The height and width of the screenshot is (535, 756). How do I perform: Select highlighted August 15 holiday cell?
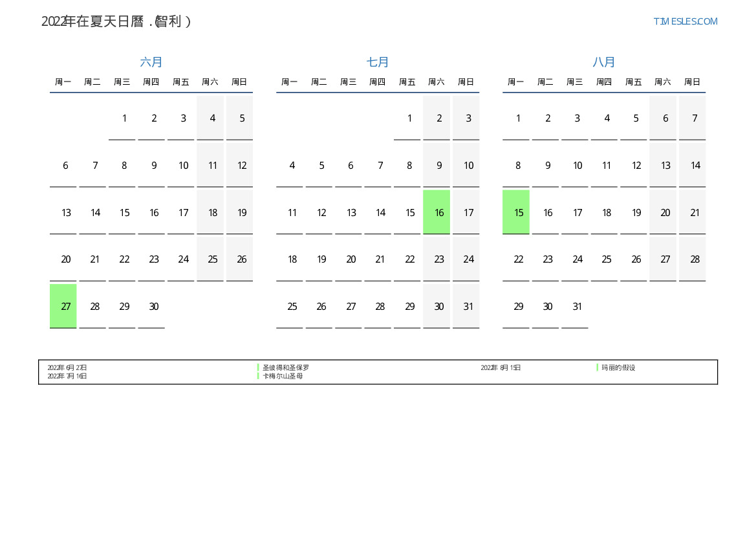516,212
